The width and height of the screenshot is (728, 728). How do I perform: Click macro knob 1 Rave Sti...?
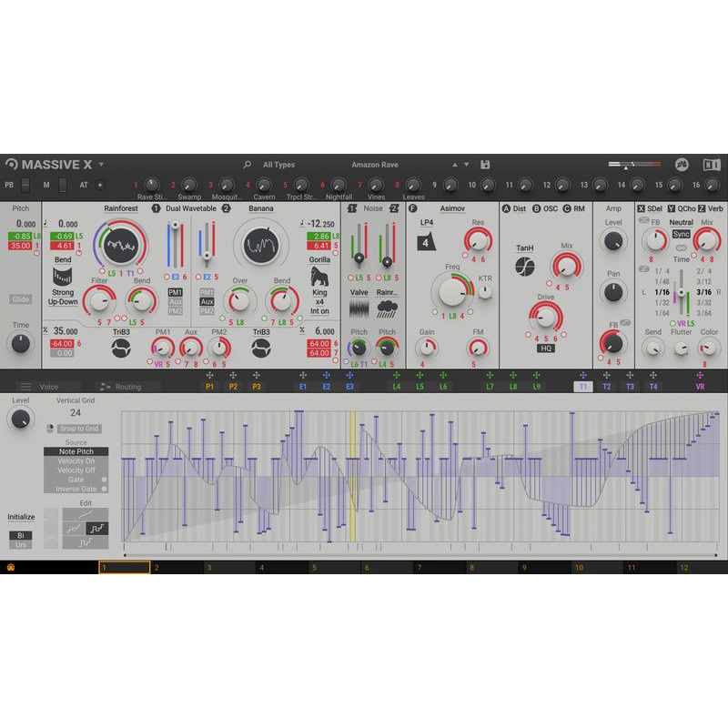151,185
